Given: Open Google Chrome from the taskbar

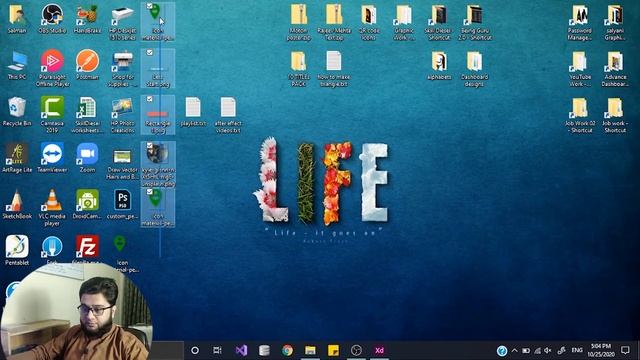Looking at the screenshot, I should pyautogui.click(x=287, y=350).
